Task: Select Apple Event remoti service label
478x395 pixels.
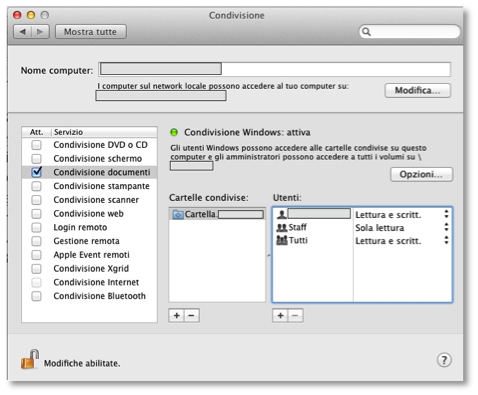Action: (x=91, y=255)
